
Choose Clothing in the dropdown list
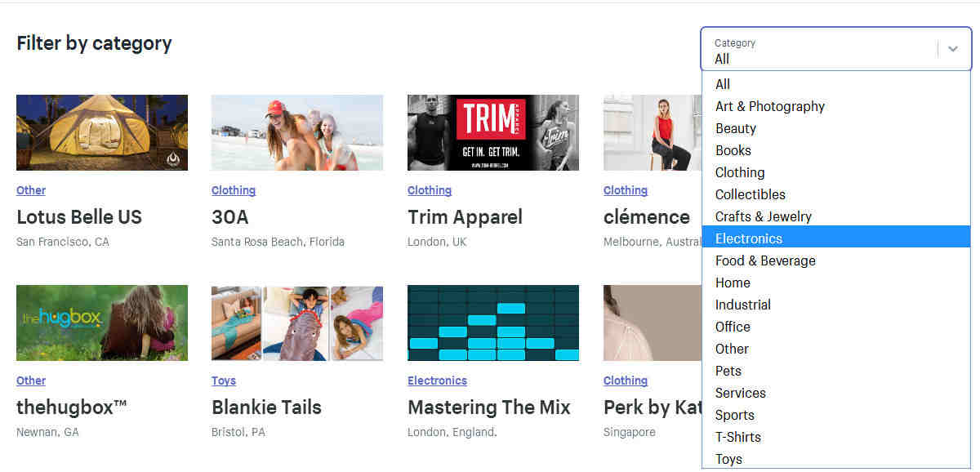836,172
